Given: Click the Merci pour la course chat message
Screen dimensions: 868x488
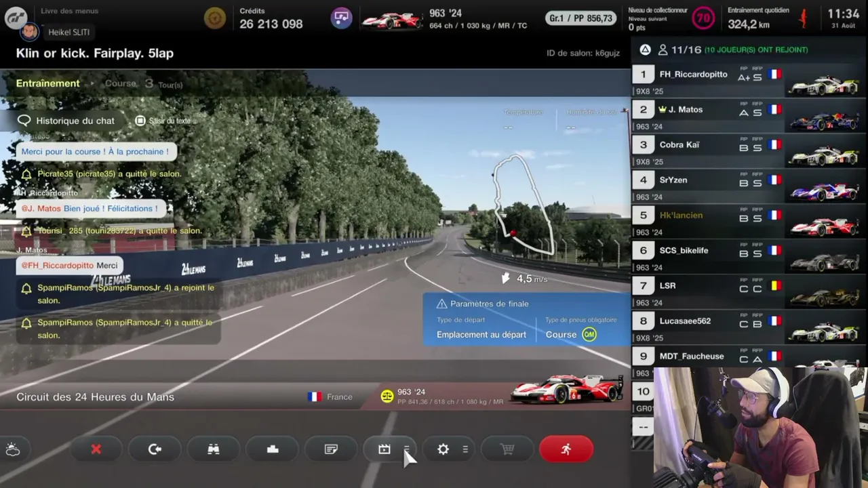Looking at the screenshot, I should pos(95,152).
